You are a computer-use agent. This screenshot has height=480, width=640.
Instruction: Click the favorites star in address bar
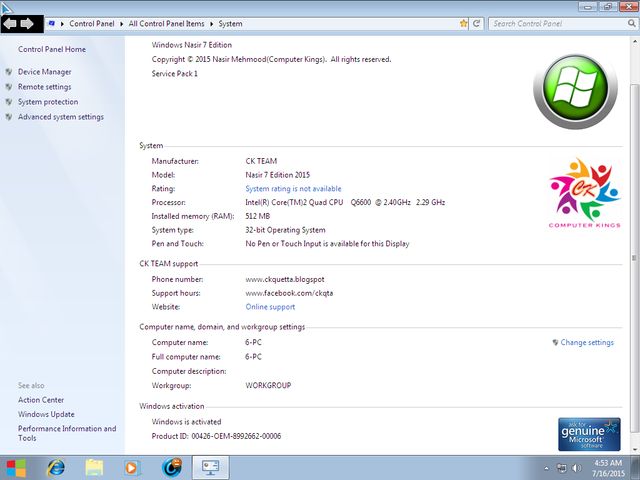coord(463,24)
